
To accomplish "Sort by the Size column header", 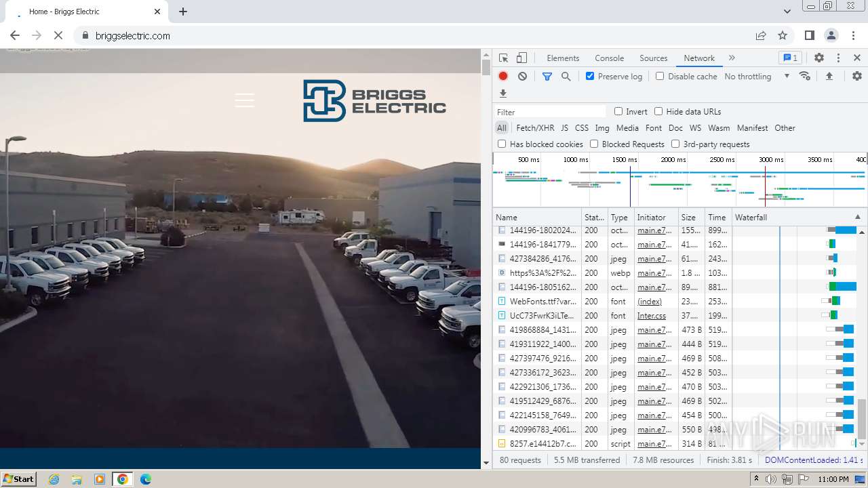I will tap(692, 218).
